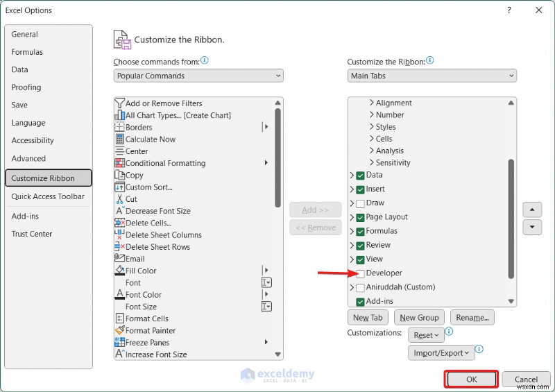This screenshot has width=555, height=392.
Task: Open the Import/Export dropdown button
Action: tap(441, 352)
